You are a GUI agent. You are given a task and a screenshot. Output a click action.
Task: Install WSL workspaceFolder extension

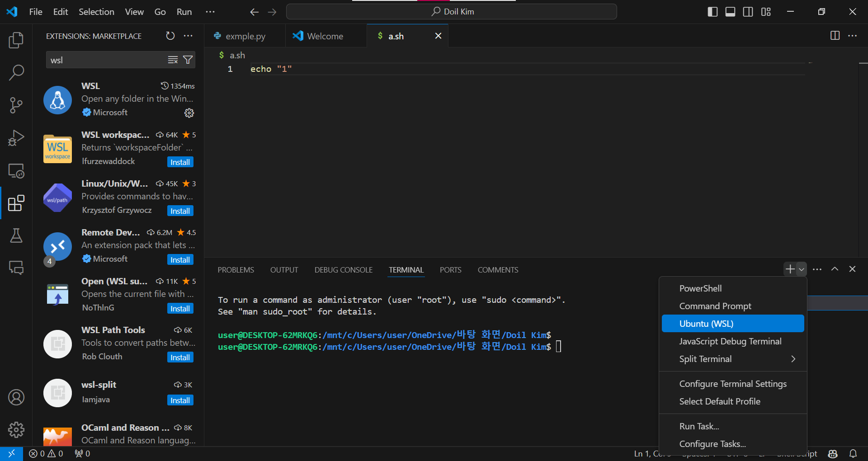(180, 162)
